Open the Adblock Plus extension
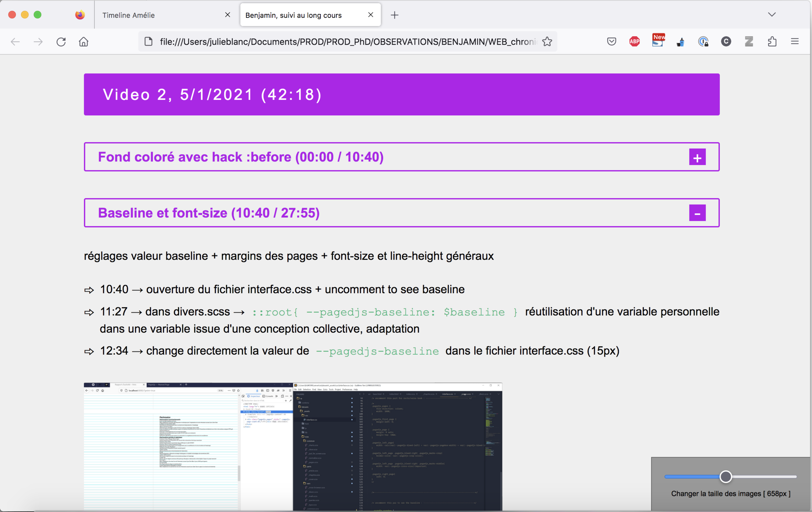The width and height of the screenshot is (812, 512). click(x=634, y=42)
